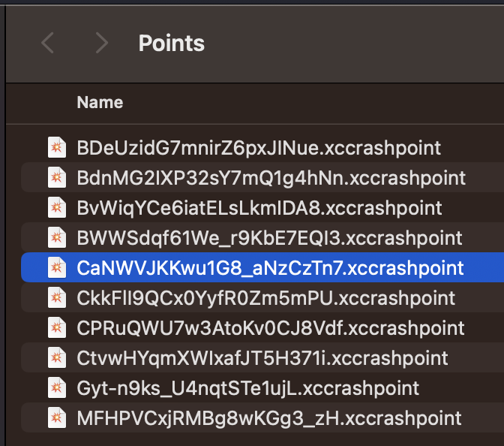Click the MFHPVCxjRMBg8wKGg3_zH file icon
This screenshot has height=446, width=504.
coord(58,418)
